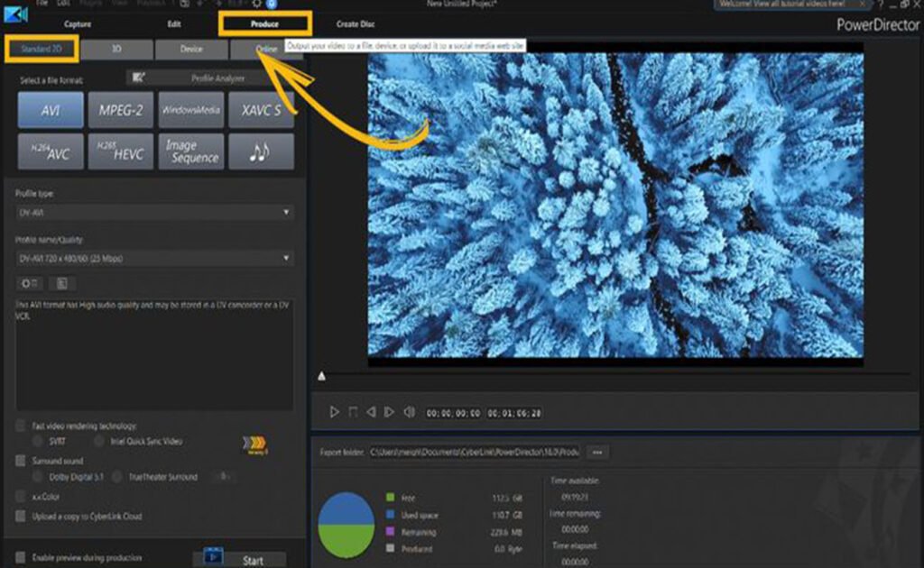Open the File menu
Viewport: 924px width, 568px height.
[42, 3]
